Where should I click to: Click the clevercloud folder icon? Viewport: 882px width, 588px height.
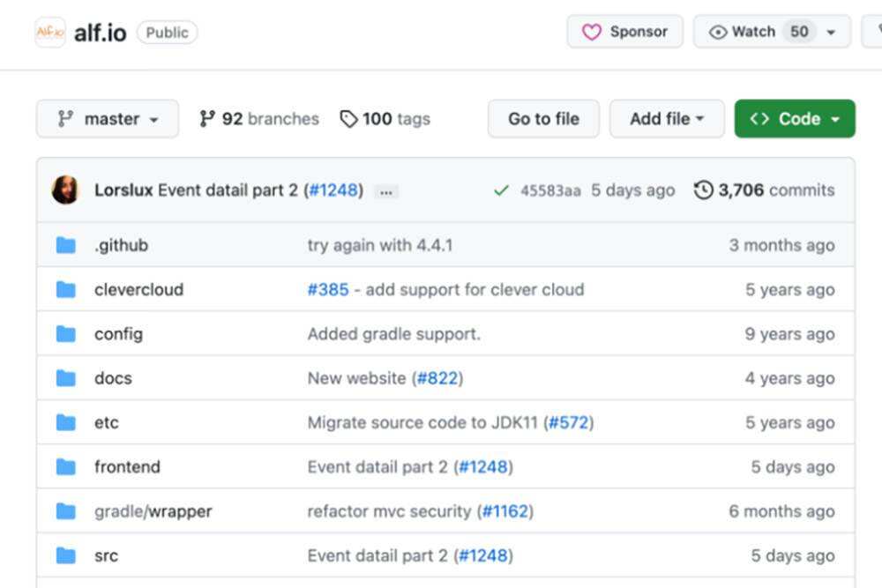pyautogui.click(x=66, y=289)
